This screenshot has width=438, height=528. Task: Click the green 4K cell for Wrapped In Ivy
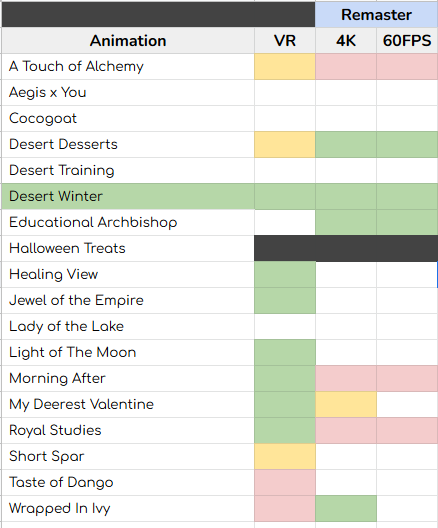pyautogui.click(x=346, y=508)
